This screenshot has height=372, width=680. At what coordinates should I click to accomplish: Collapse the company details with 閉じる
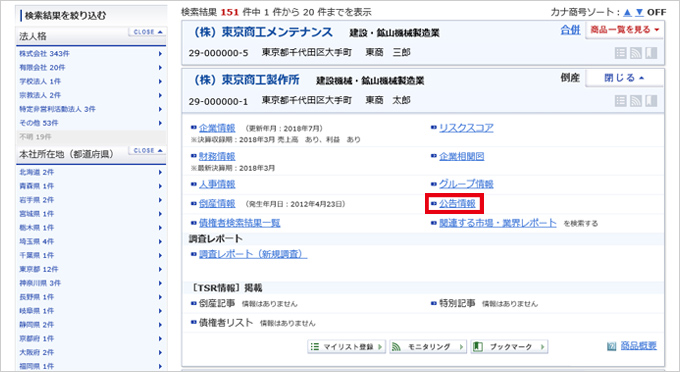click(x=624, y=78)
